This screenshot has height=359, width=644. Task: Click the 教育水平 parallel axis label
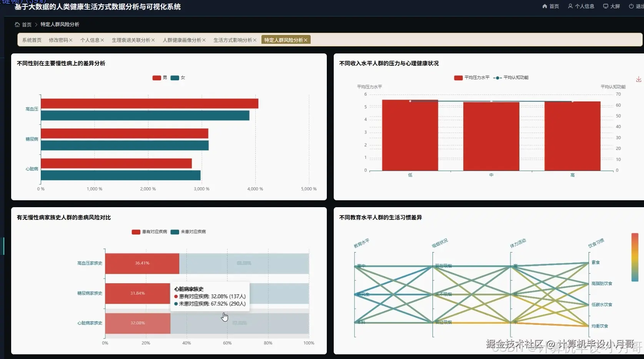361,243
